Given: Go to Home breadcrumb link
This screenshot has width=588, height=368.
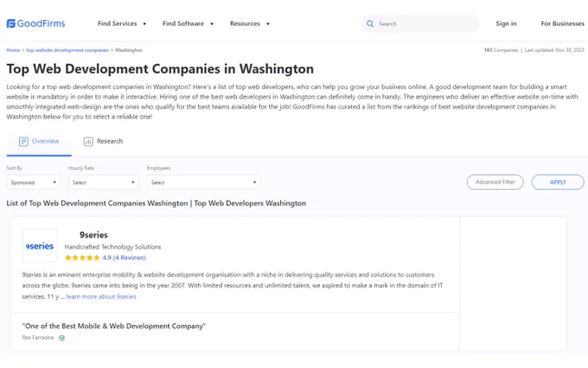Looking at the screenshot, I should tap(13, 50).
